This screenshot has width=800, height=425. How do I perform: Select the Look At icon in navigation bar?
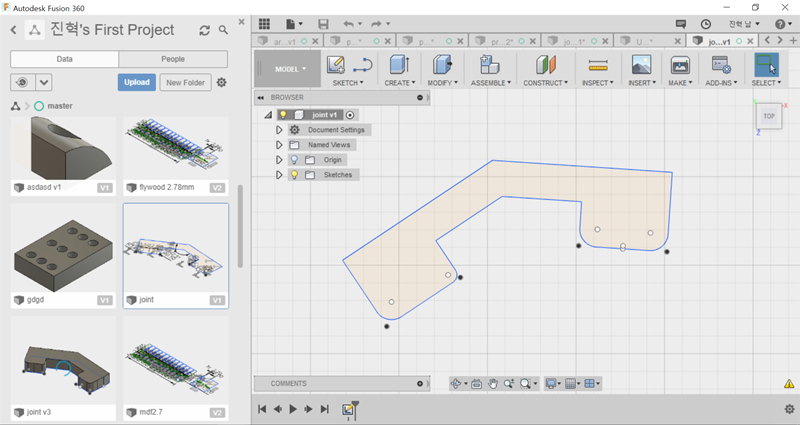[x=477, y=384]
